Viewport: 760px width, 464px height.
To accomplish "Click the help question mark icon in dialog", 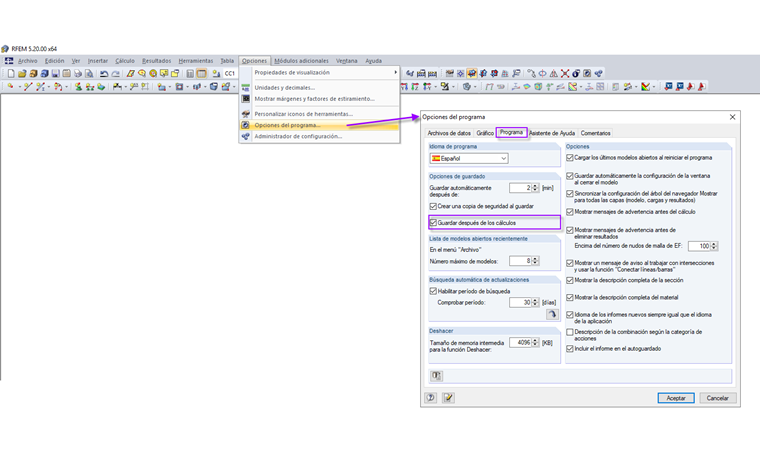I will (x=430, y=398).
